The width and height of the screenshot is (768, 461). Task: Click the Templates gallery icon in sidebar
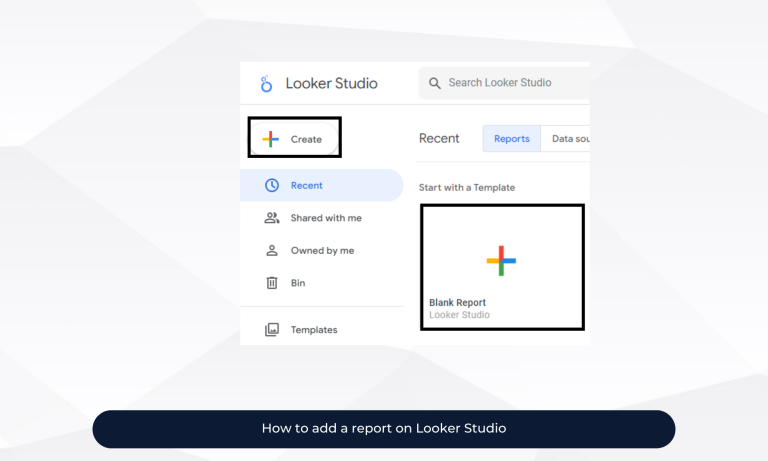[x=271, y=330]
